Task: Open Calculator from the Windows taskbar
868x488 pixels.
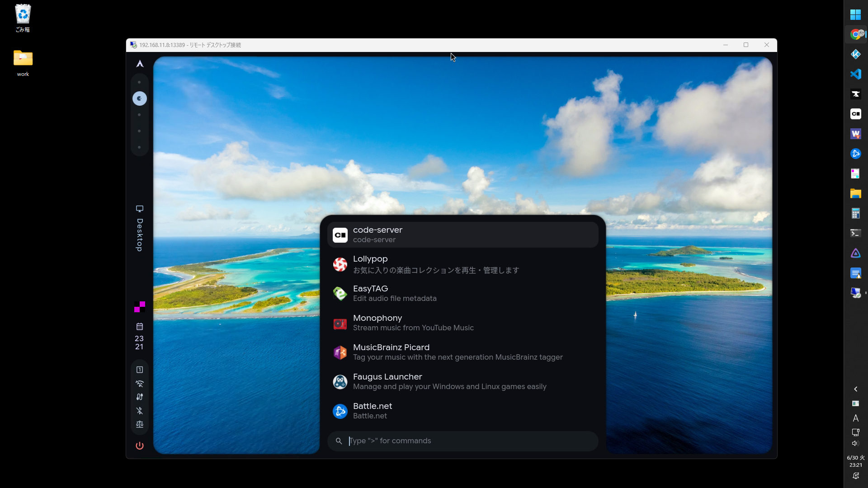Action: (855, 213)
